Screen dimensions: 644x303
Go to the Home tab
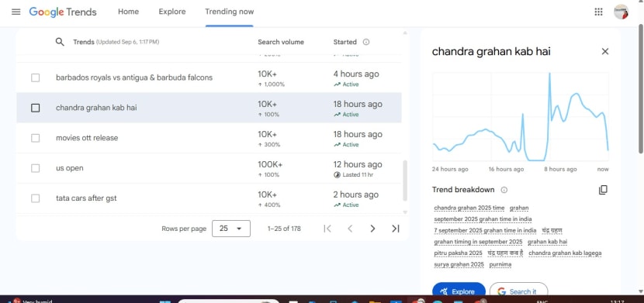pyautogui.click(x=128, y=12)
